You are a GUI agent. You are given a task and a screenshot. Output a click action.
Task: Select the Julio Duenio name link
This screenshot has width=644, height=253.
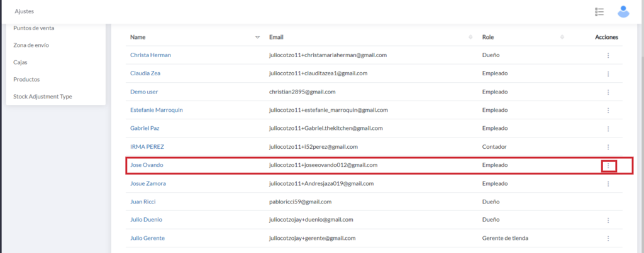[146, 220]
